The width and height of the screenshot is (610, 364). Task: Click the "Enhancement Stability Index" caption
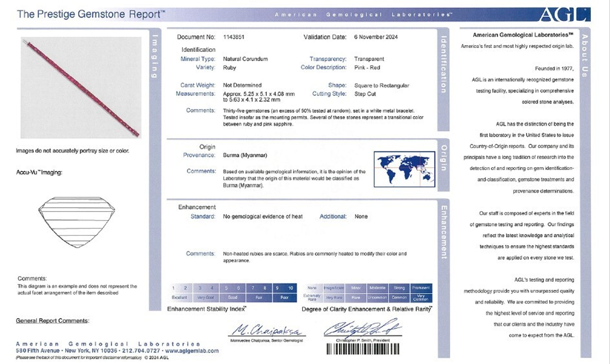click(207, 309)
